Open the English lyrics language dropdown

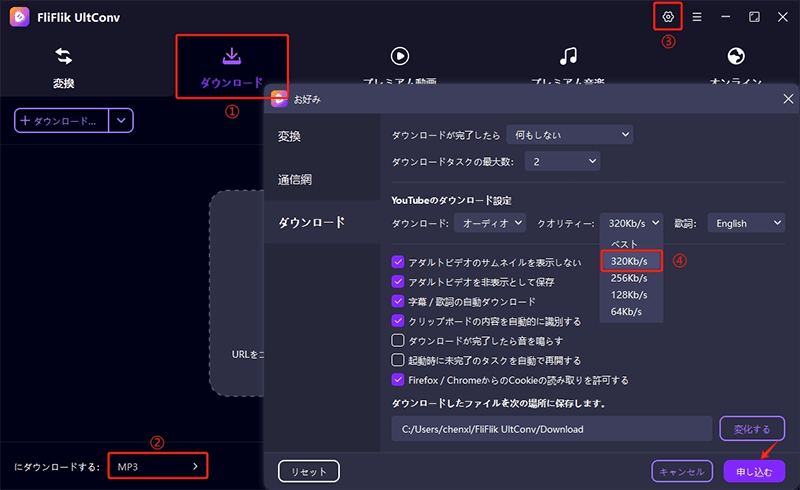pos(746,223)
